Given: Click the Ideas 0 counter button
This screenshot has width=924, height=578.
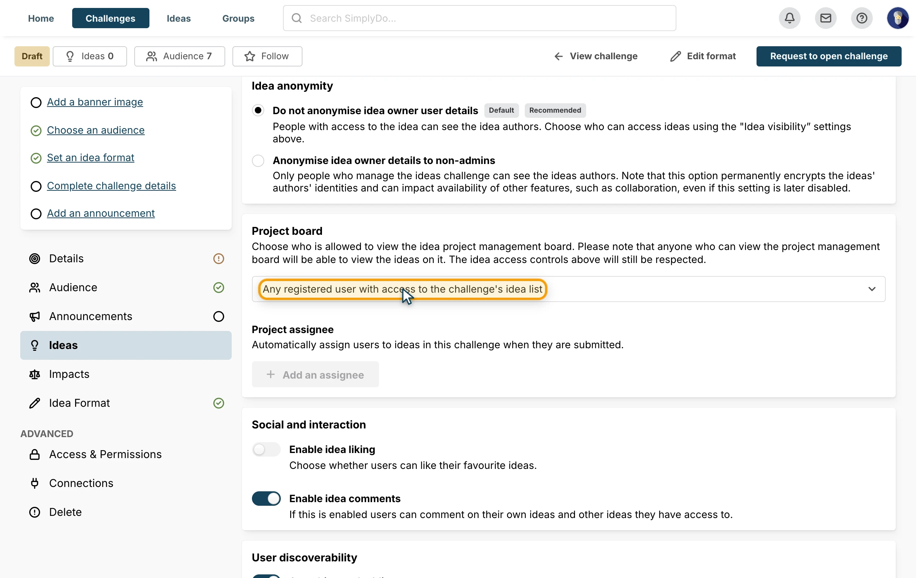Looking at the screenshot, I should [90, 56].
